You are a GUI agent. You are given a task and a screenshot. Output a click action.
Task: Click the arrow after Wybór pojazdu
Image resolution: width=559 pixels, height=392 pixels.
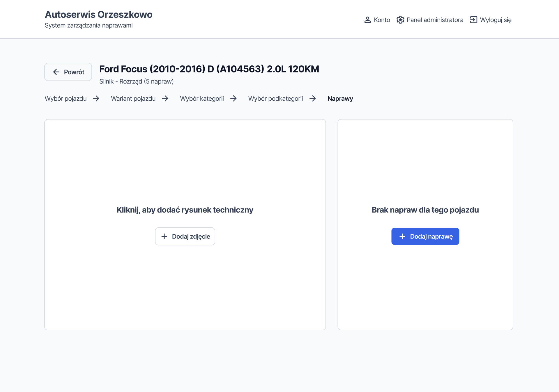[x=96, y=99]
